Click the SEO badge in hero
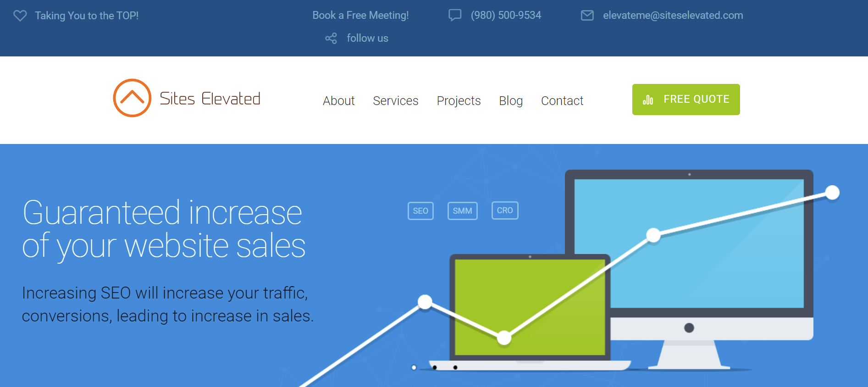 click(420, 211)
